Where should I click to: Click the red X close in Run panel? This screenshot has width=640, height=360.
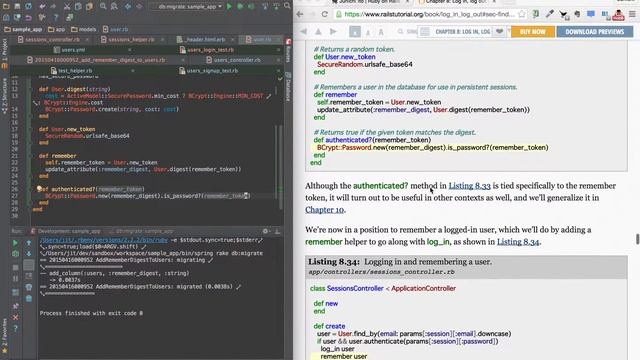tap(15, 317)
